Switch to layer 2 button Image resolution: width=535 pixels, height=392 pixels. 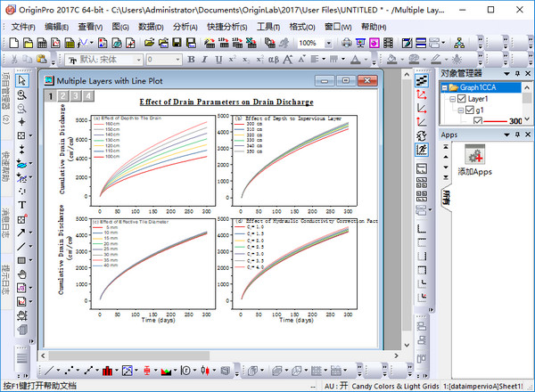coord(63,96)
